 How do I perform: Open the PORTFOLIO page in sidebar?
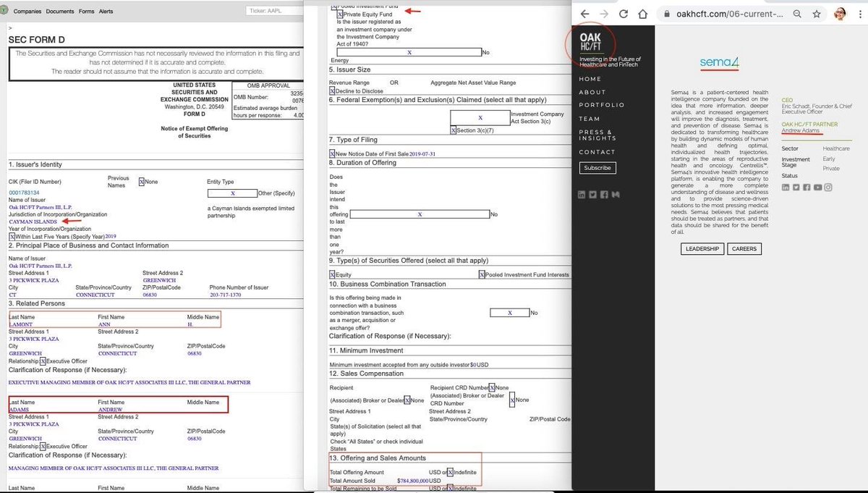[601, 105]
